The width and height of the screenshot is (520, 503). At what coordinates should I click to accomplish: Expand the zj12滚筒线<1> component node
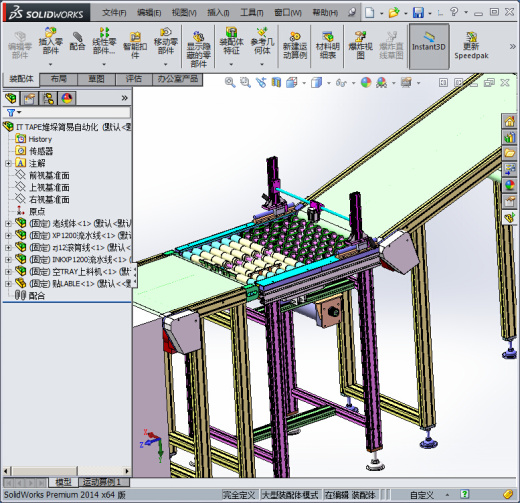point(8,248)
